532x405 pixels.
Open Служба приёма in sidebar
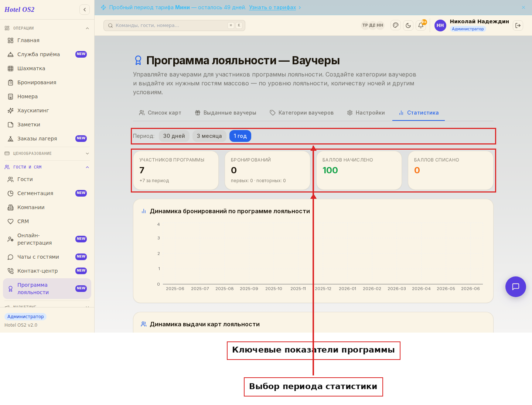[47, 54]
